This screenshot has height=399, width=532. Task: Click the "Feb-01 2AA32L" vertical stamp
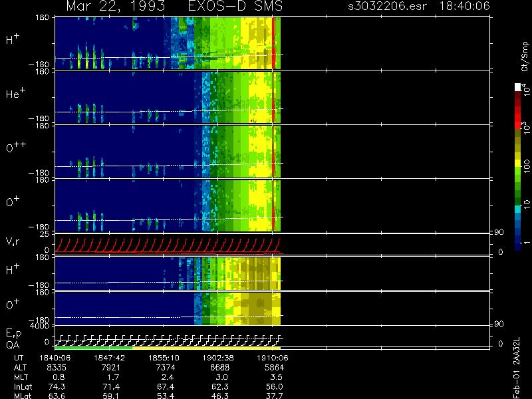(x=517, y=368)
